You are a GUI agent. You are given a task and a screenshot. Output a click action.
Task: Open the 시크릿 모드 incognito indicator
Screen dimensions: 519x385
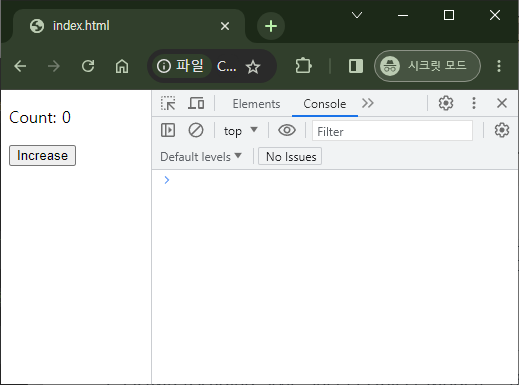pos(427,66)
